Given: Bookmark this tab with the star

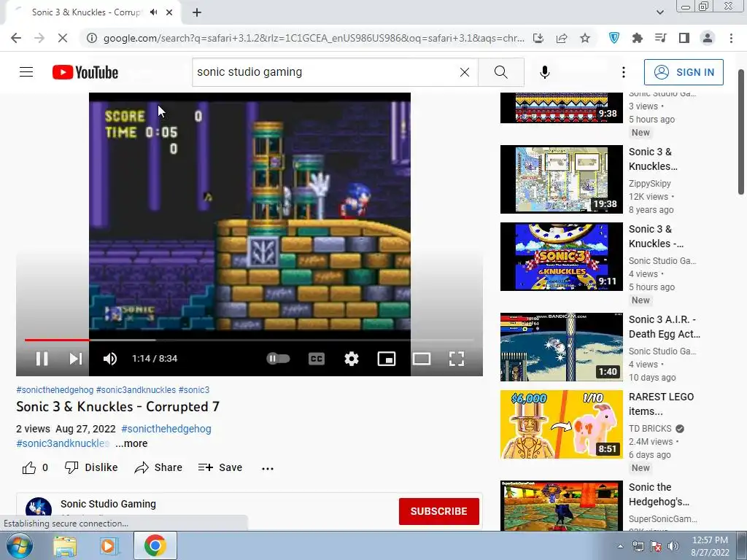Looking at the screenshot, I should [585, 38].
